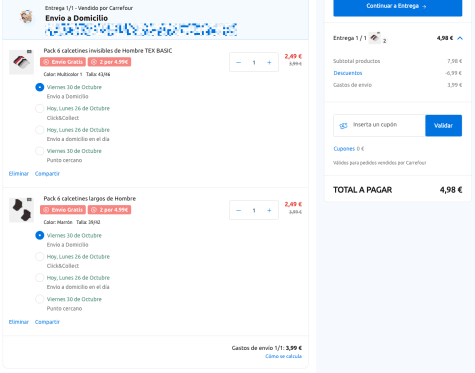Screen dimensions: 475x373
Task: Click Eliminar for invisible socks pack
Action: (x=19, y=174)
